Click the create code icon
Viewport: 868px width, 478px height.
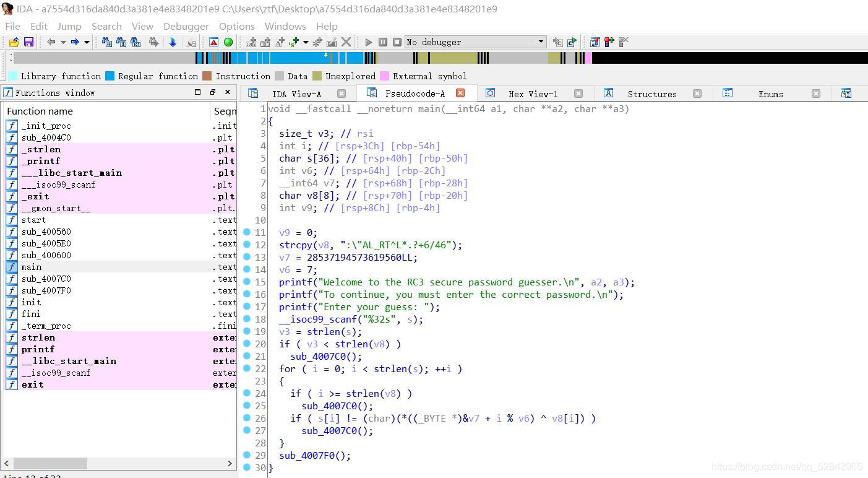252,42
